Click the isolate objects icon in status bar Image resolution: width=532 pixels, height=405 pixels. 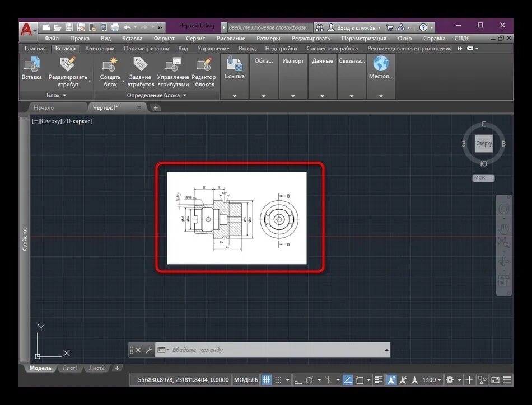tap(482, 380)
